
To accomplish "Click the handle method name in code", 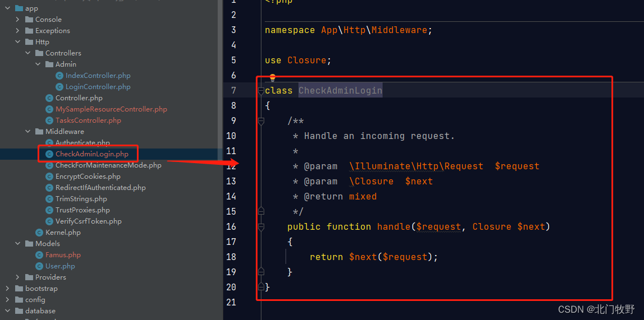I will 394,226.
